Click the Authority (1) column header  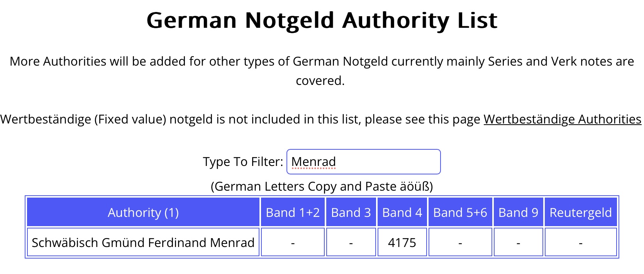click(x=143, y=212)
